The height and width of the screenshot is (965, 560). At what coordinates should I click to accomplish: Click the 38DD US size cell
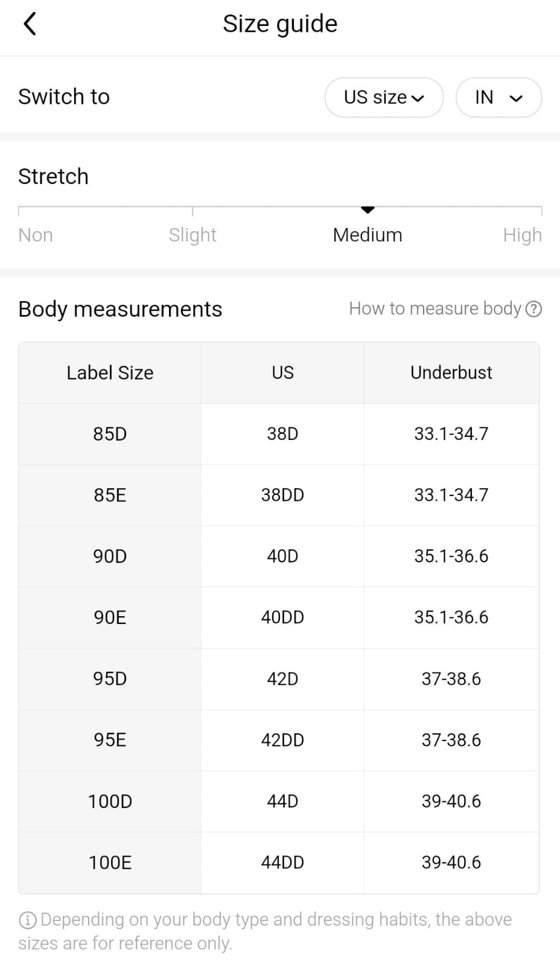pyautogui.click(x=282, y=495)
